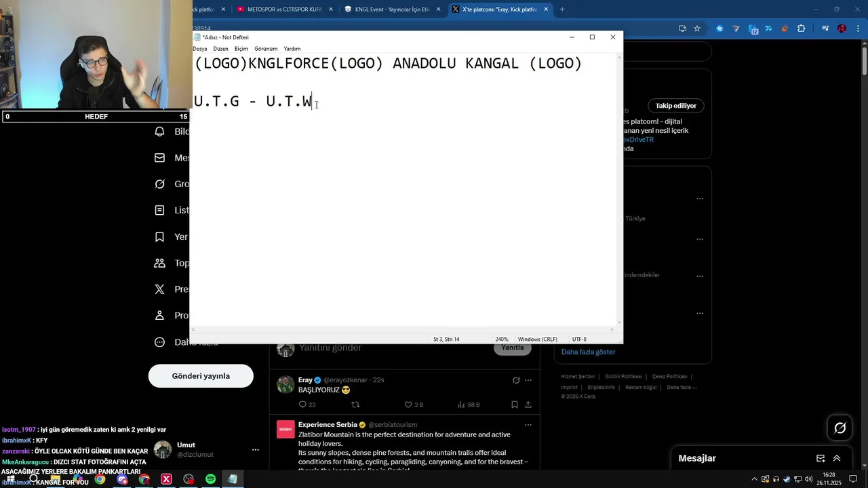
Task: Open the Profil person icon in X sidebar
Action: tap(160, 315)
